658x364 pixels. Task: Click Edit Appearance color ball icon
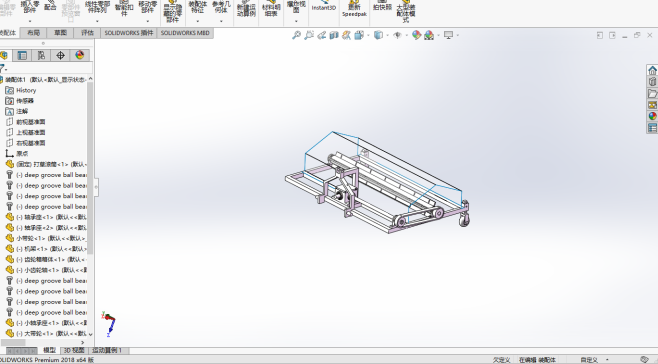(416, 35)
